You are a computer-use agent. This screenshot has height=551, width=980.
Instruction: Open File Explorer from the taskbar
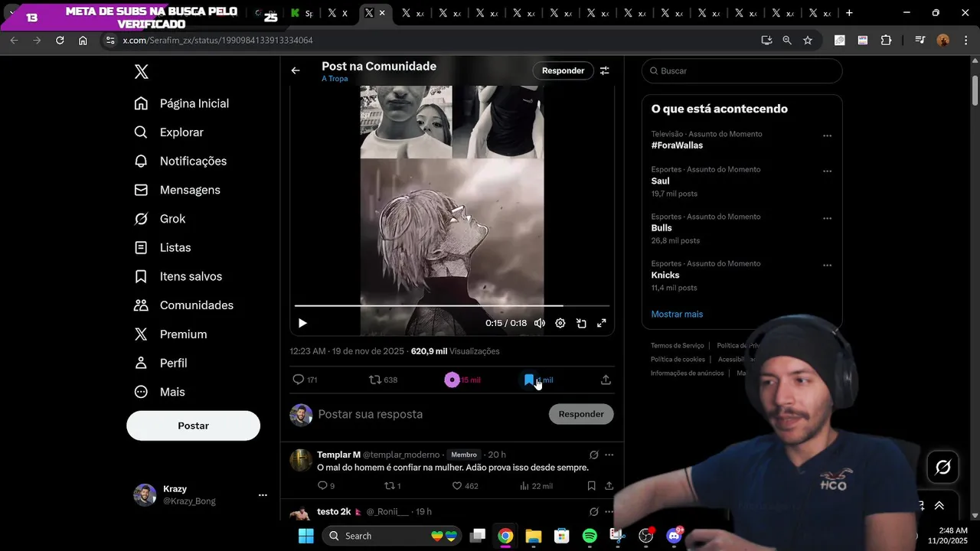pos(534,536)
